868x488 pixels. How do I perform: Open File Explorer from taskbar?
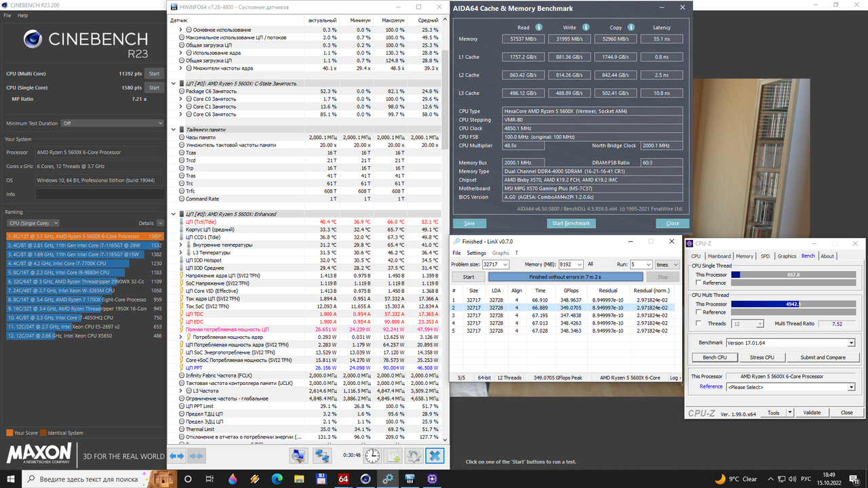click(299, 479)
